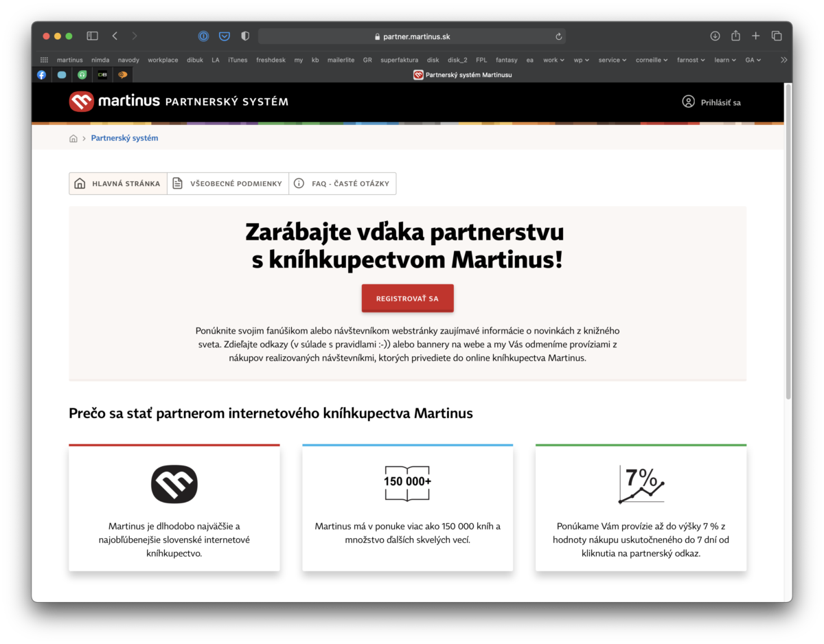Reload the page using the refresh icon
824x644 pixels.
pos(559,36)
